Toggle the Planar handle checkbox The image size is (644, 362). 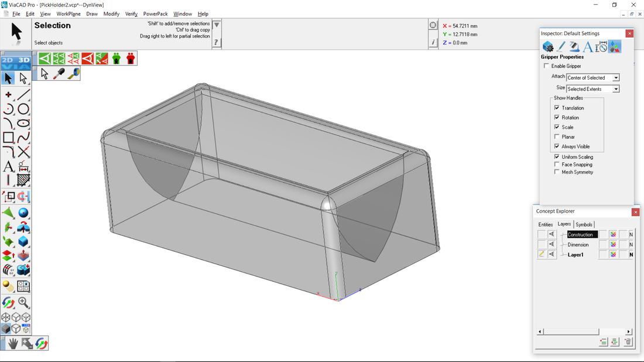click(557, 137)
